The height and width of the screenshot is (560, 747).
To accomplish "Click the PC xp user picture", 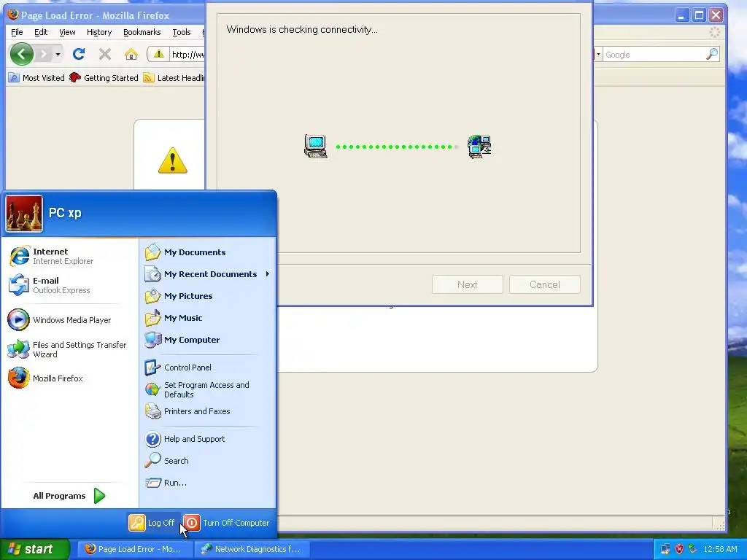I will [24, 214].
